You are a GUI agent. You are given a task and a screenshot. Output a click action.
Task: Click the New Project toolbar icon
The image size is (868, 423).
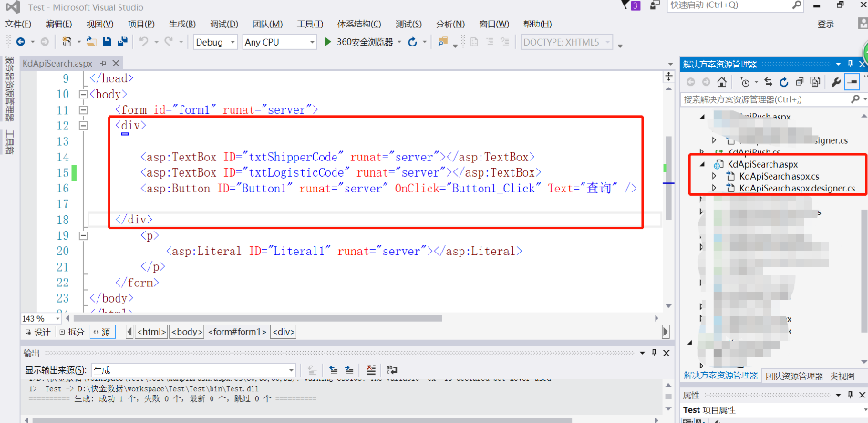67,42
